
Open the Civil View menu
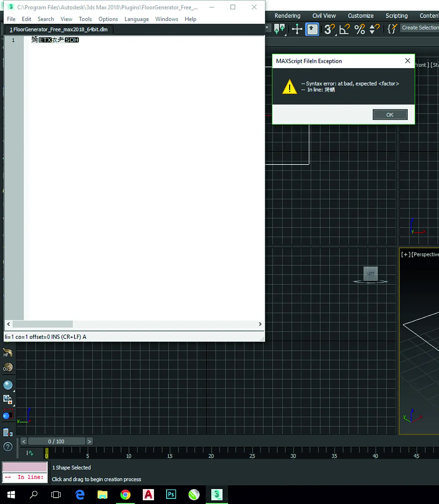324,16
